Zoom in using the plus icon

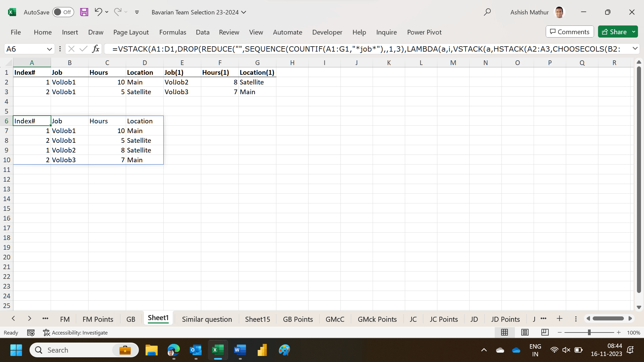pos(619,333)
